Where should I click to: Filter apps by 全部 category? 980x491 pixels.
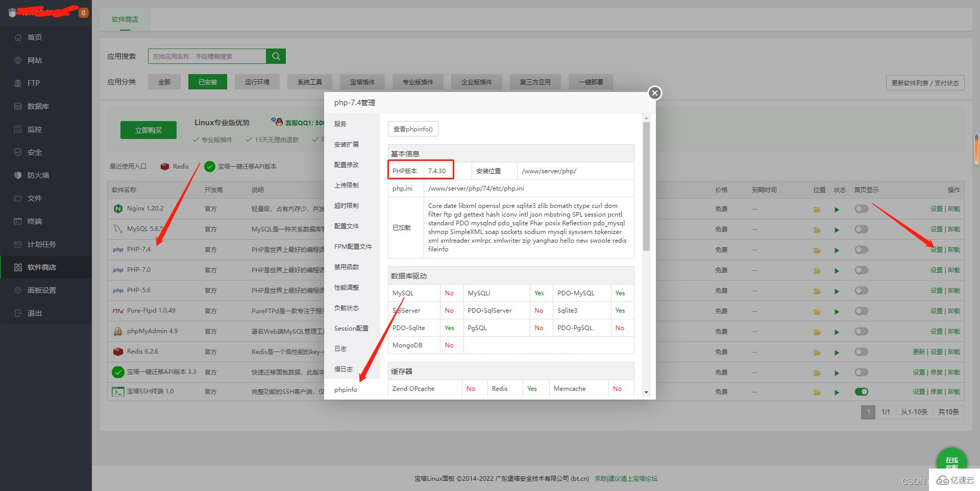pyautogui.click(x=164, y=82)
